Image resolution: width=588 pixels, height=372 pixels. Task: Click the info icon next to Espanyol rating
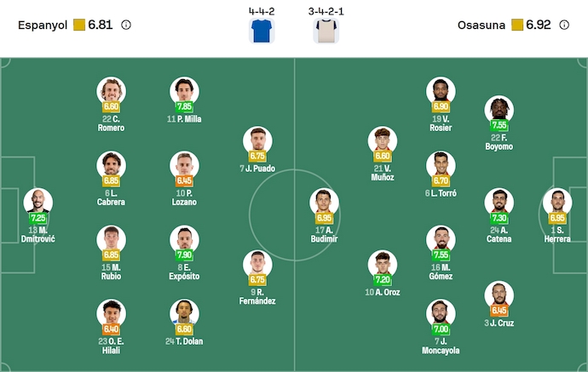pos(126,26)
